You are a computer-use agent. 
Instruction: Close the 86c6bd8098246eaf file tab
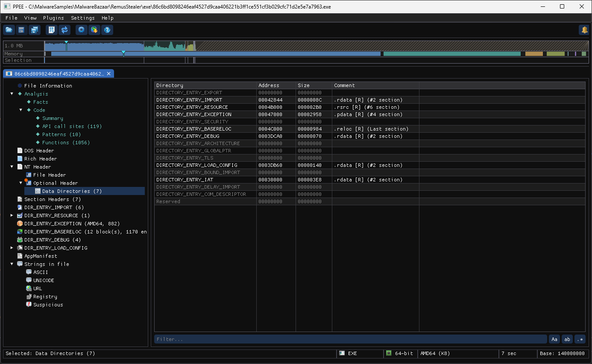tap(108, 74)
